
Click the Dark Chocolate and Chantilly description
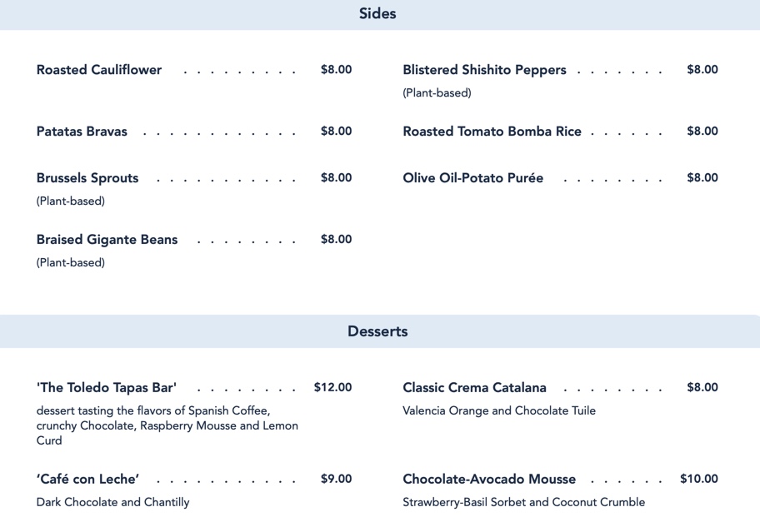(113, 503)
